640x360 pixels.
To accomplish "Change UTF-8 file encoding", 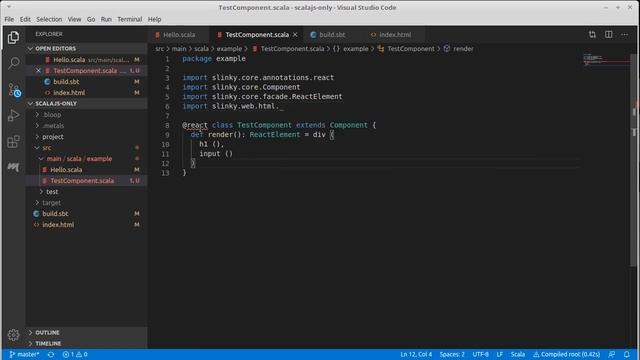I will click(480, 354).
